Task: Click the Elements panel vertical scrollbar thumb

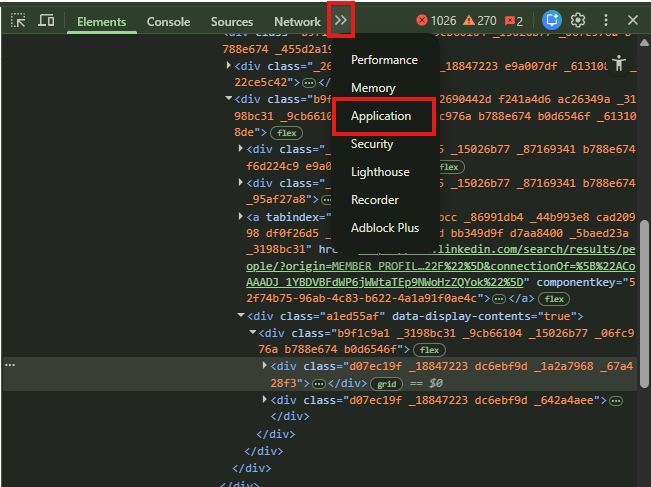Action: [x=644, y=304]
